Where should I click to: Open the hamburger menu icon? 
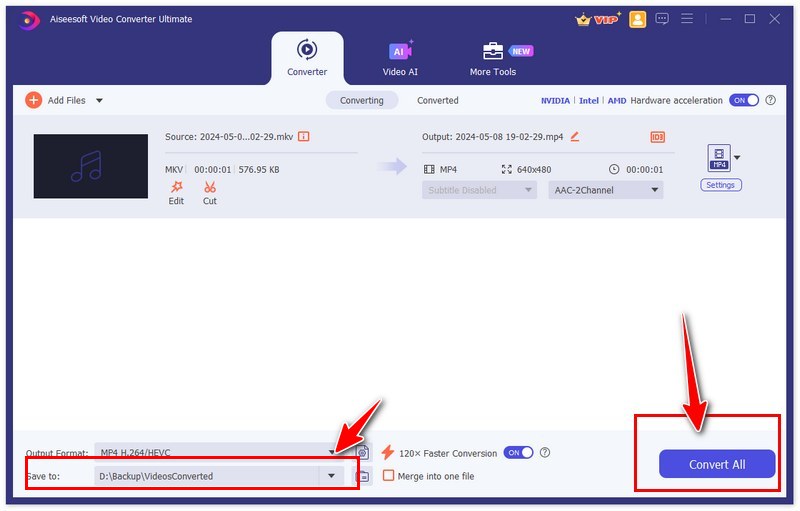coord(687,19)
